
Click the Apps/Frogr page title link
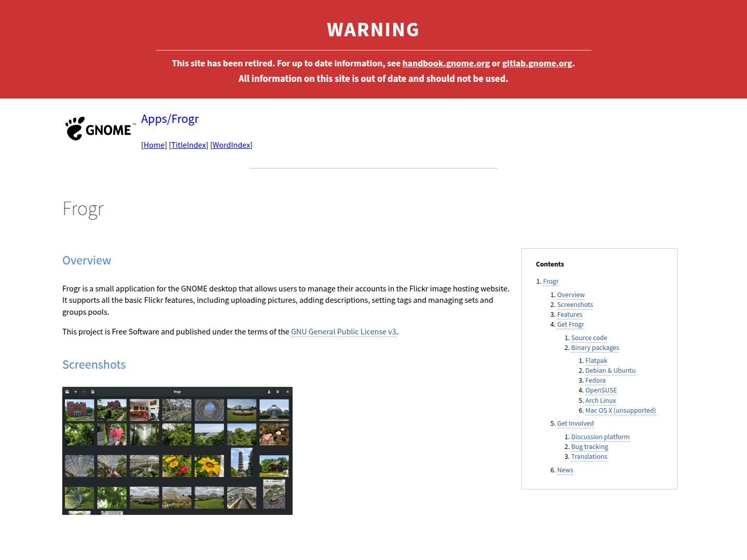pos(170,119)
